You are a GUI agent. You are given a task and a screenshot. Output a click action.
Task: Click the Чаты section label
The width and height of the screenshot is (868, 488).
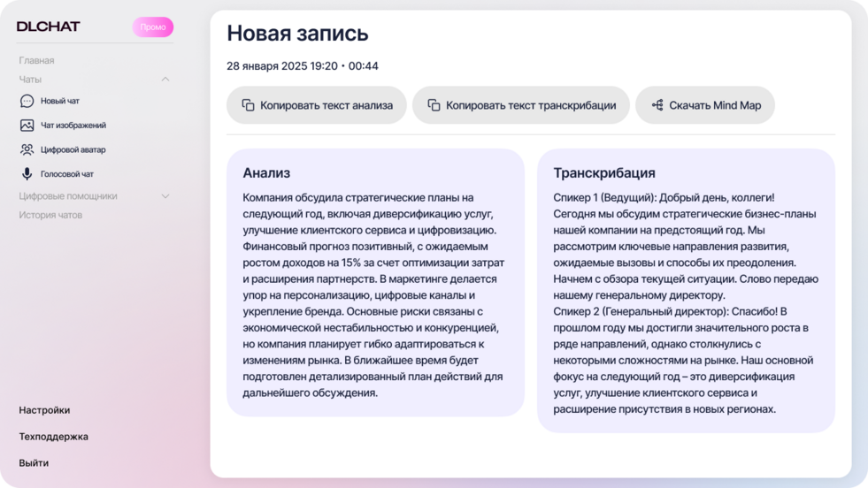pos(30,80)
